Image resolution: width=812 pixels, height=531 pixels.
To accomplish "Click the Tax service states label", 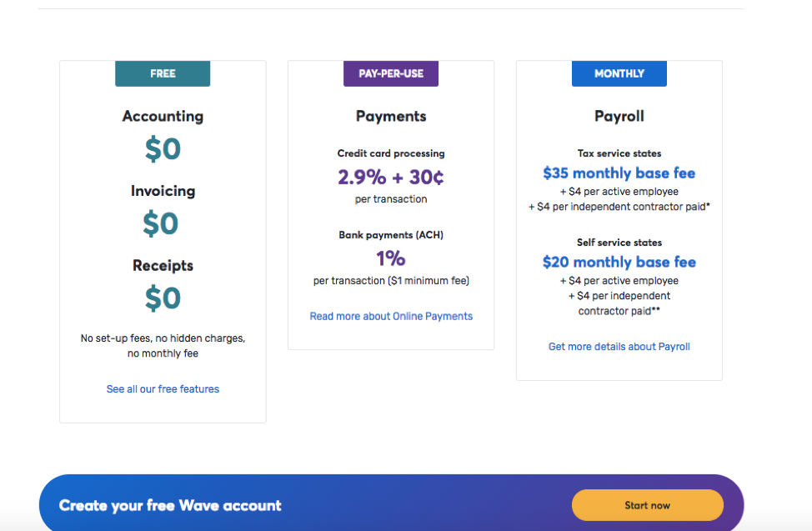I will [619, 153].
